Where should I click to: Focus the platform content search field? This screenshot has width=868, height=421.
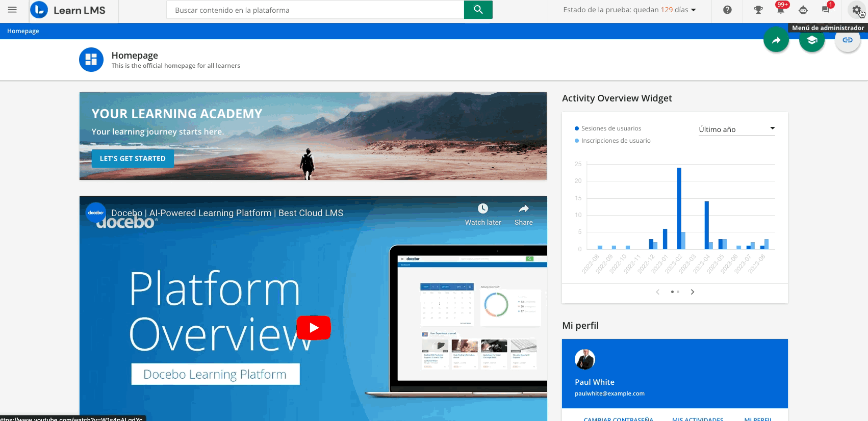(x=315, y=10)
